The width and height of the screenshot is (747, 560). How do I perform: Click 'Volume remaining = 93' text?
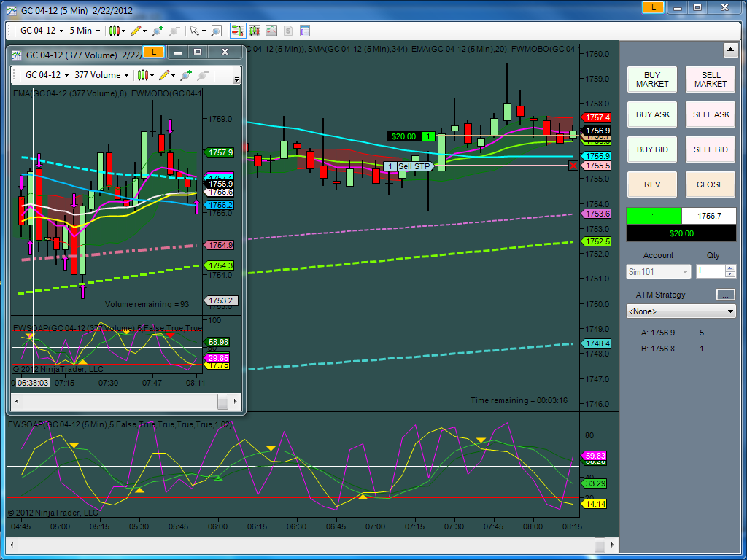pyautogui.click(x=147, y=304)
